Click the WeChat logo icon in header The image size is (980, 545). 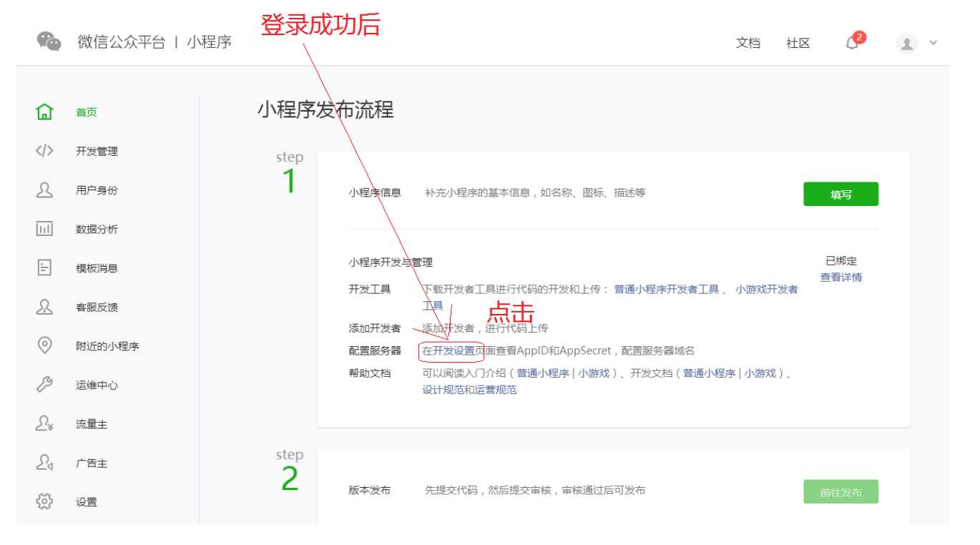pyautogui.click(x=49, y=41)
